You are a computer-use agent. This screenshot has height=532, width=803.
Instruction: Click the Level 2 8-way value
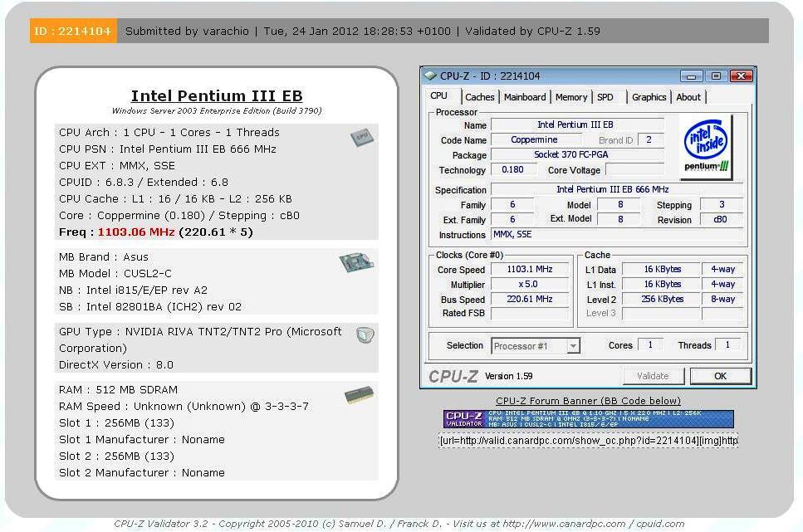[x=722, y=299]
